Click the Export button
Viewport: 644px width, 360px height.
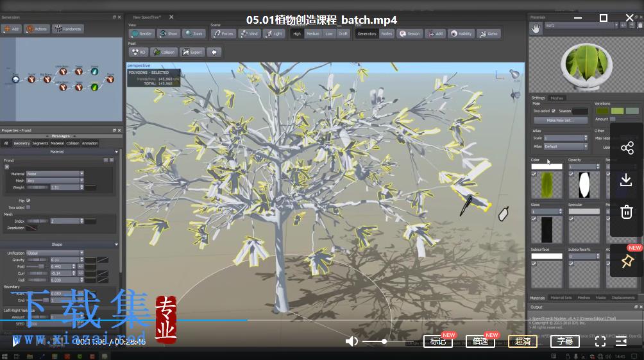point(192,52)
